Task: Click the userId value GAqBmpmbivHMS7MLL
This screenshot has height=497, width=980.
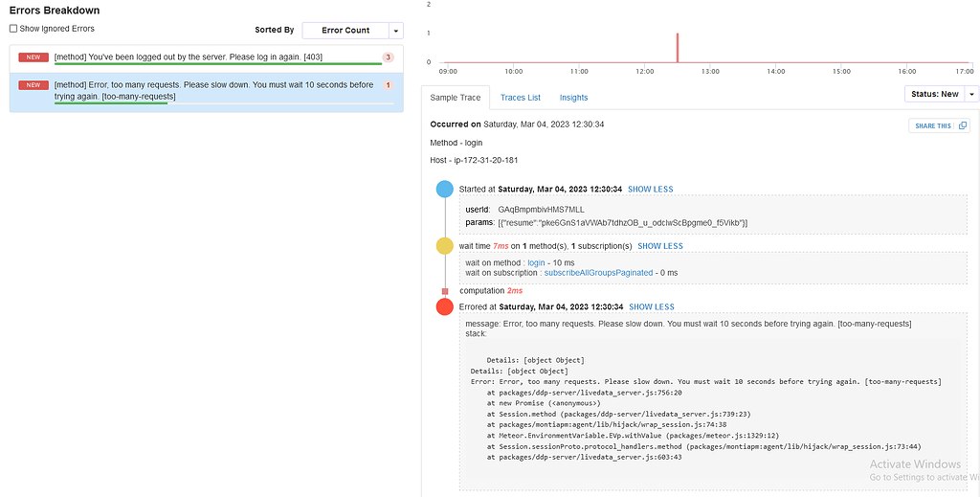Action: click(541, 210)
